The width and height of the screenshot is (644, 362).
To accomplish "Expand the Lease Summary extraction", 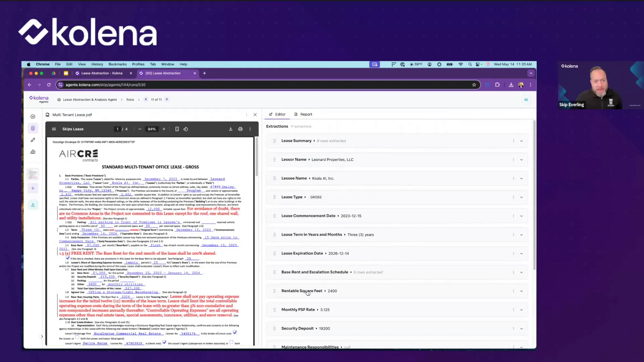I will [x=522, y=141].
